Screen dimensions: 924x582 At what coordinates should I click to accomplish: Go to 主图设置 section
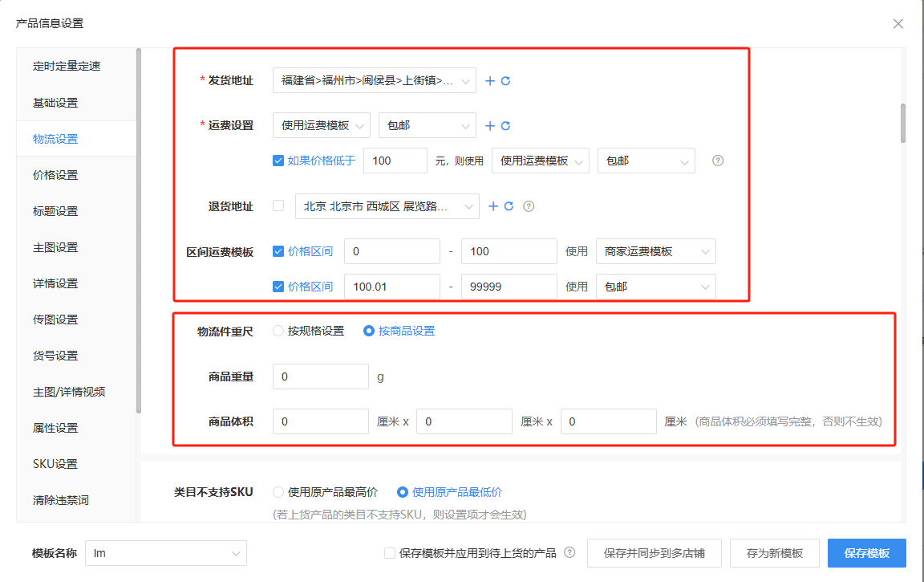click(x=55, y=247)
